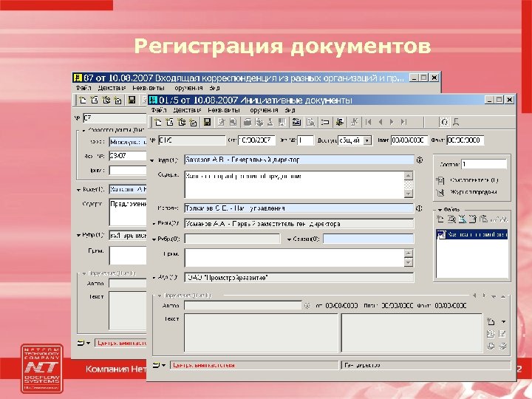Viewport: 532px width, 399px height.
Task: Open dropdown arrow next to status bar folder icon
Action: 164,366
